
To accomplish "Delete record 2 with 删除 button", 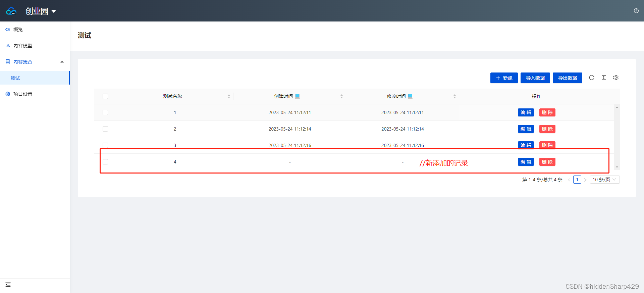I will 547,129.
